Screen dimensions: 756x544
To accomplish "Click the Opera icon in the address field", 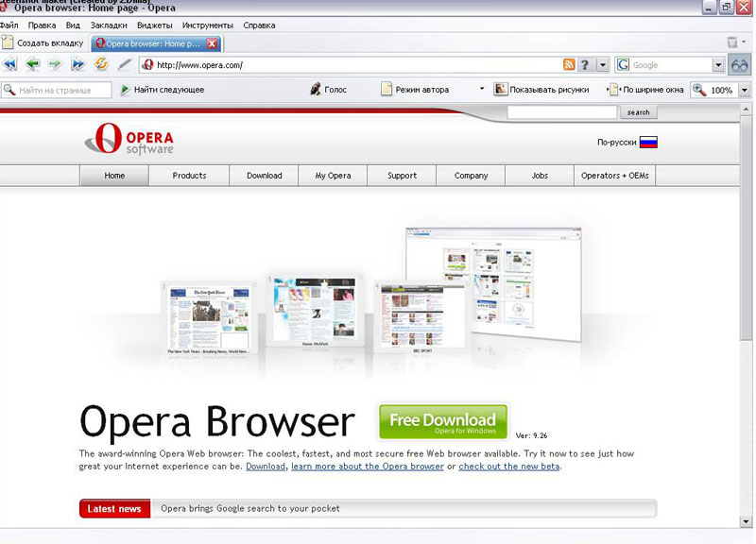I will 148,64.
